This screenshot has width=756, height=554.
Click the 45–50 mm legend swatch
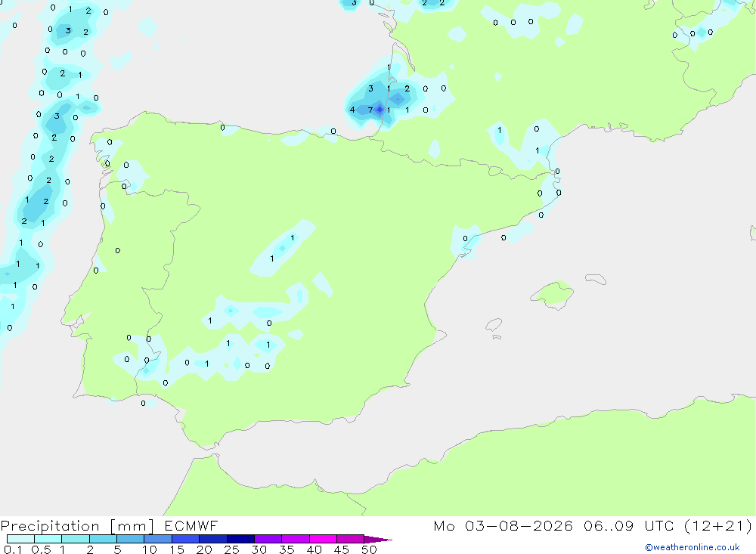[x=351, y=539]
